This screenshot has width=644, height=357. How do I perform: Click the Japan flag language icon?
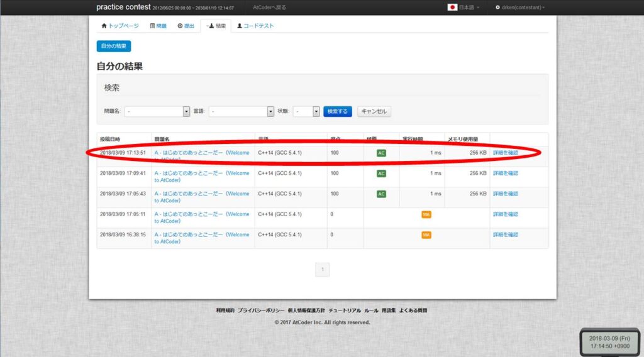[x=452, y=8]
